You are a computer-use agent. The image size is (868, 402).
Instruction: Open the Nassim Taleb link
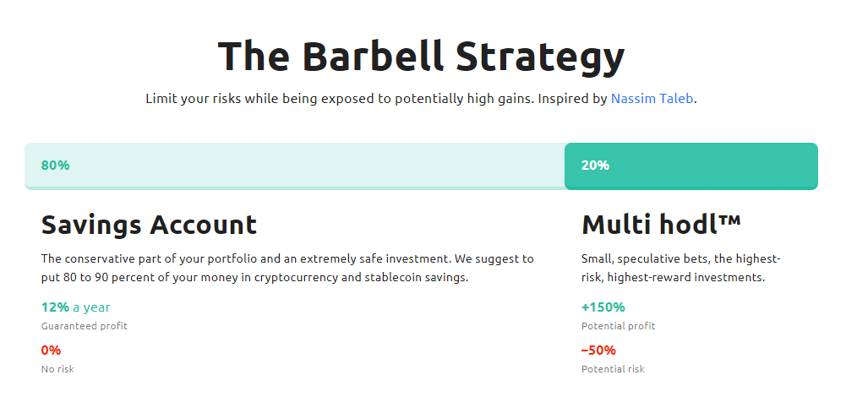652,99
